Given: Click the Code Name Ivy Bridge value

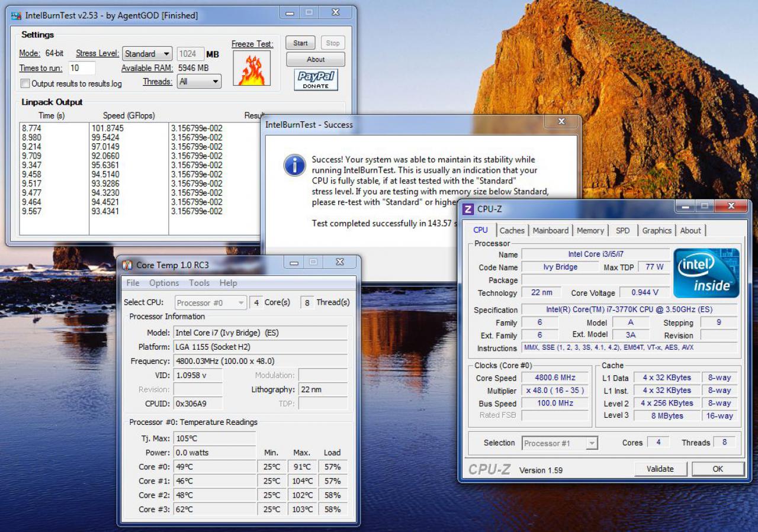Looking at the screenshot, I should (x=560, y=267).
